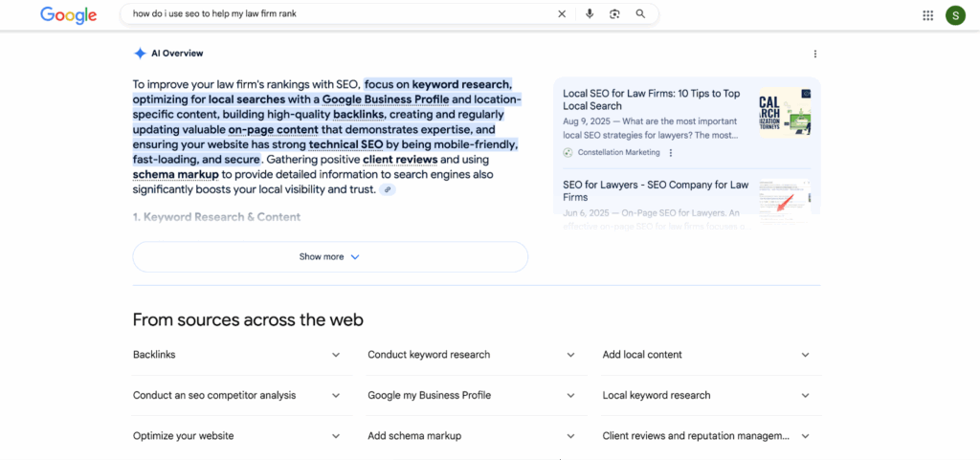Click the highlighted term keyword research
This screenshot has height=460, width=980.
[x=462, y=84]
